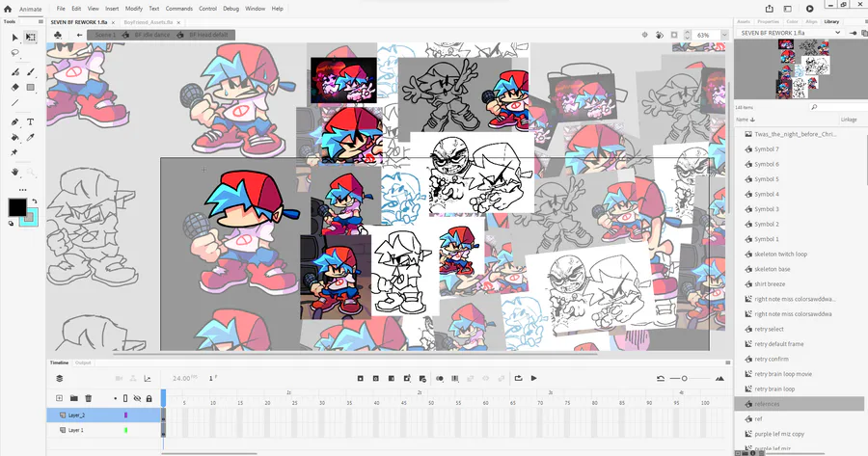Adjust the timeline zoom slider
This screenshot has width=868, height=456.
point(684,379)
